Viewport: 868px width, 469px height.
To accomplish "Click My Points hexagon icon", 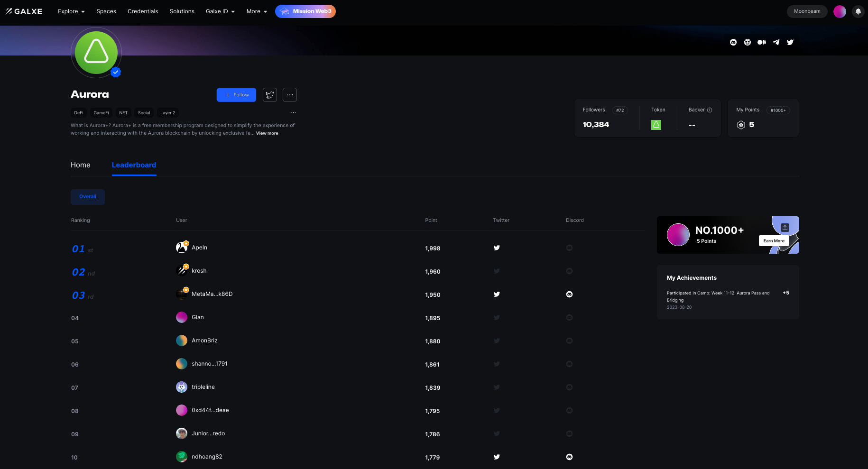I will coord(741,125).
